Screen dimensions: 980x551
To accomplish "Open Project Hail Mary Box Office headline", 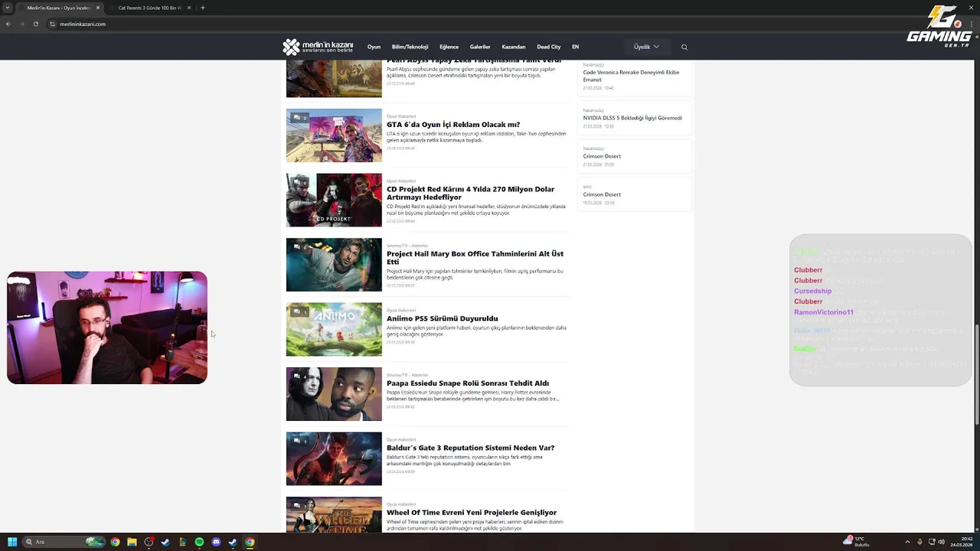I will (x=475, y=258).
